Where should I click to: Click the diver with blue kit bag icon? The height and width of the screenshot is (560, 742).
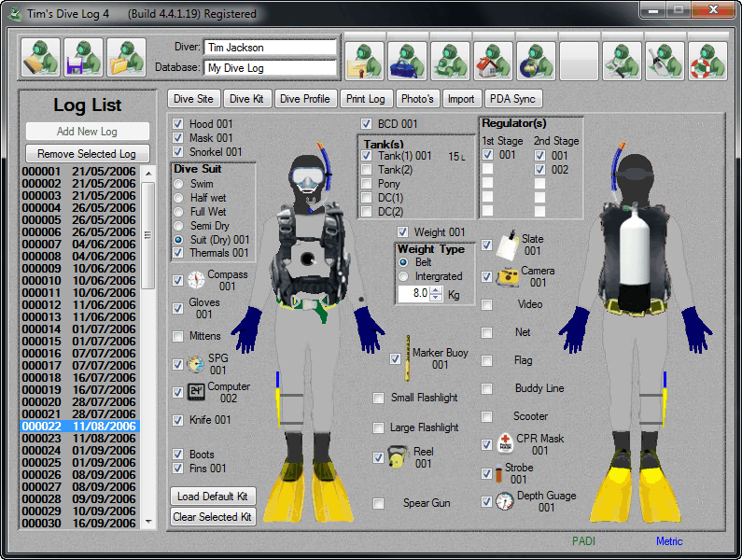coord(408,61)
